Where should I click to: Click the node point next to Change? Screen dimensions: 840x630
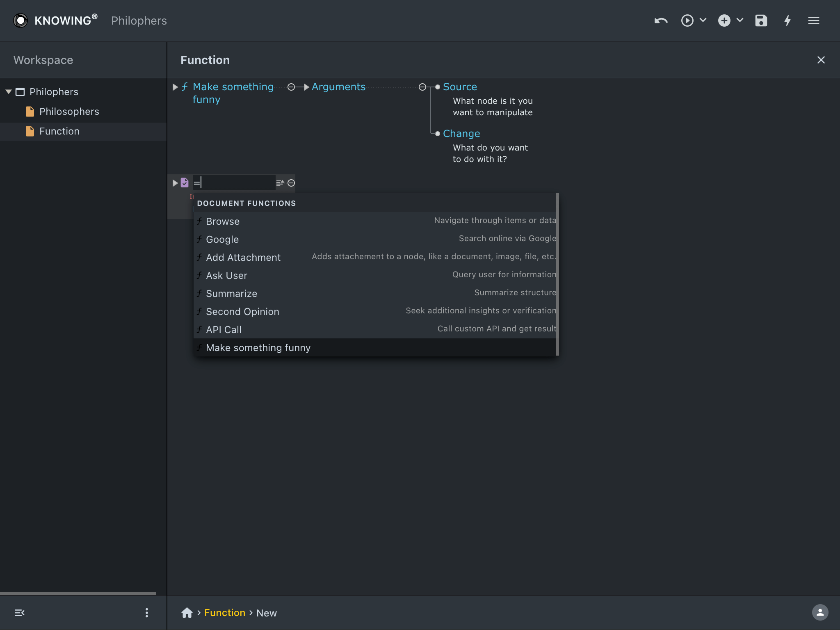[437, 134]
